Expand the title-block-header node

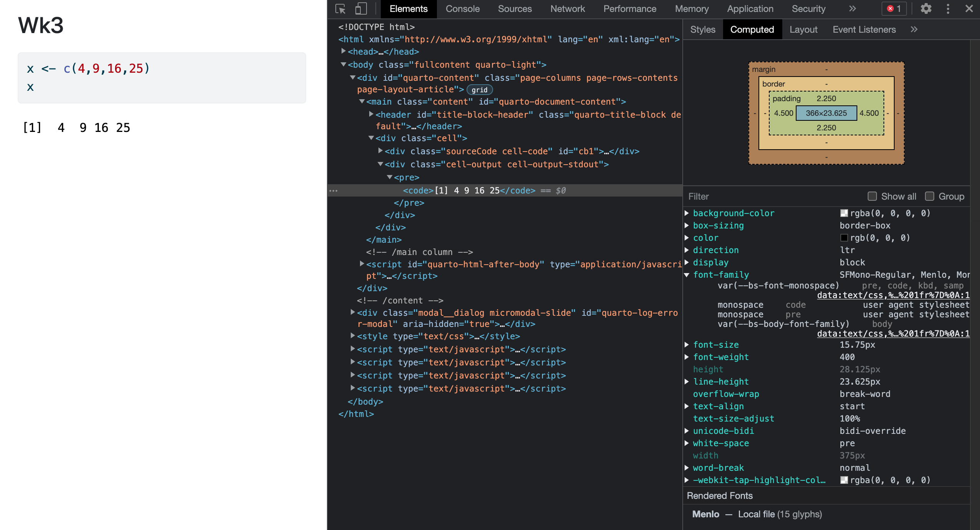point(371,114)
